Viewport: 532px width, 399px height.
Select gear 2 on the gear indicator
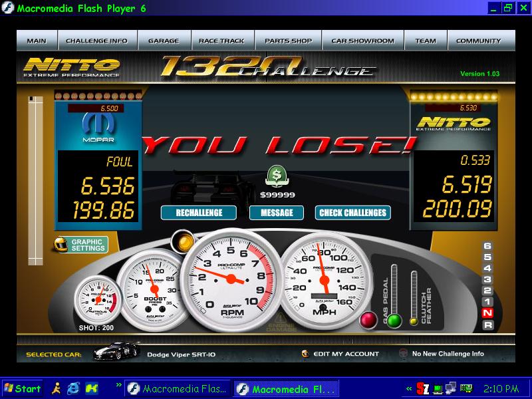[487, 291]
